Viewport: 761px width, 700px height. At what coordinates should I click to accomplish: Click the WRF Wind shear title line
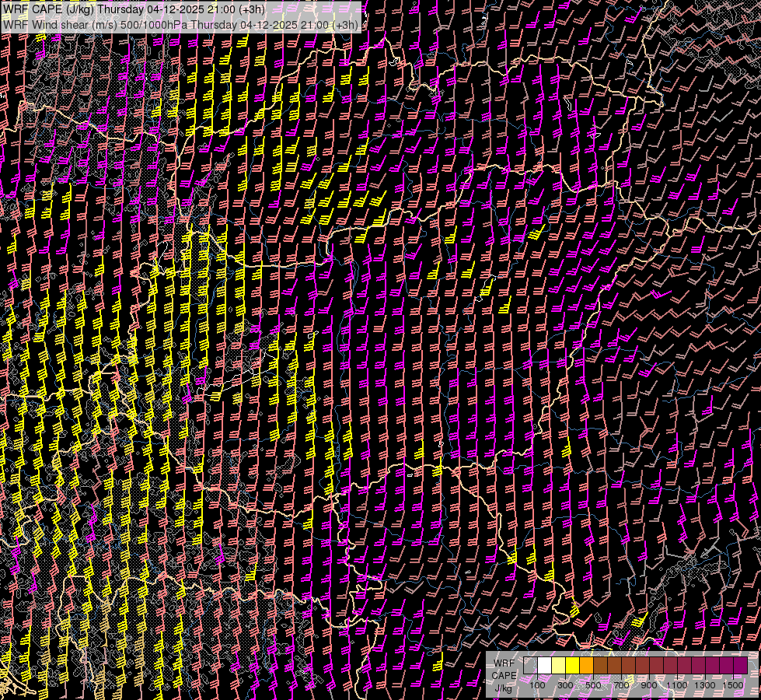tap(180, 24)
